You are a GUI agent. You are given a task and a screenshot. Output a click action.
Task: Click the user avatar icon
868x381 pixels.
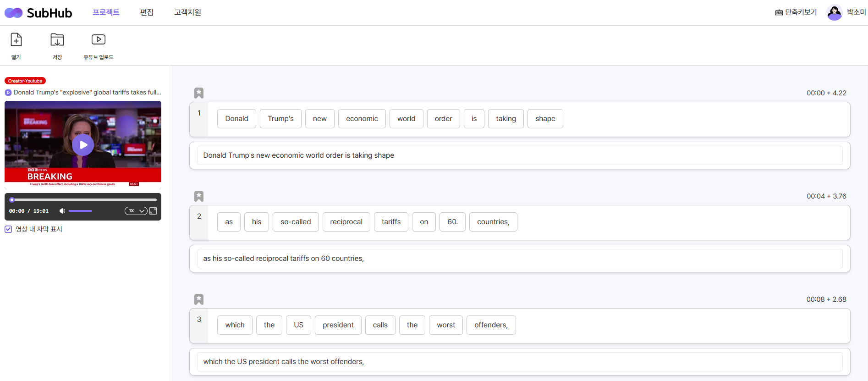[x=835, y=12]
